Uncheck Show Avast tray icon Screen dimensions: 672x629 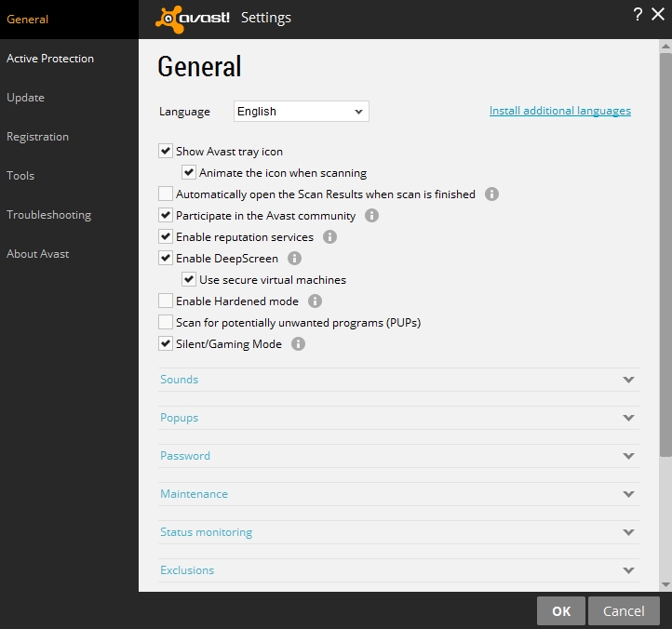coord(166,151)
